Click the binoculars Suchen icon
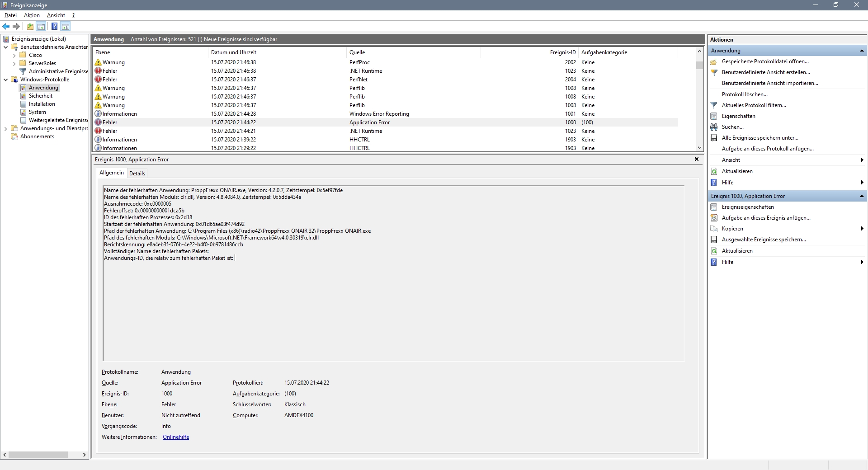This screenshot has width=868, height=470. coord(714,127)
